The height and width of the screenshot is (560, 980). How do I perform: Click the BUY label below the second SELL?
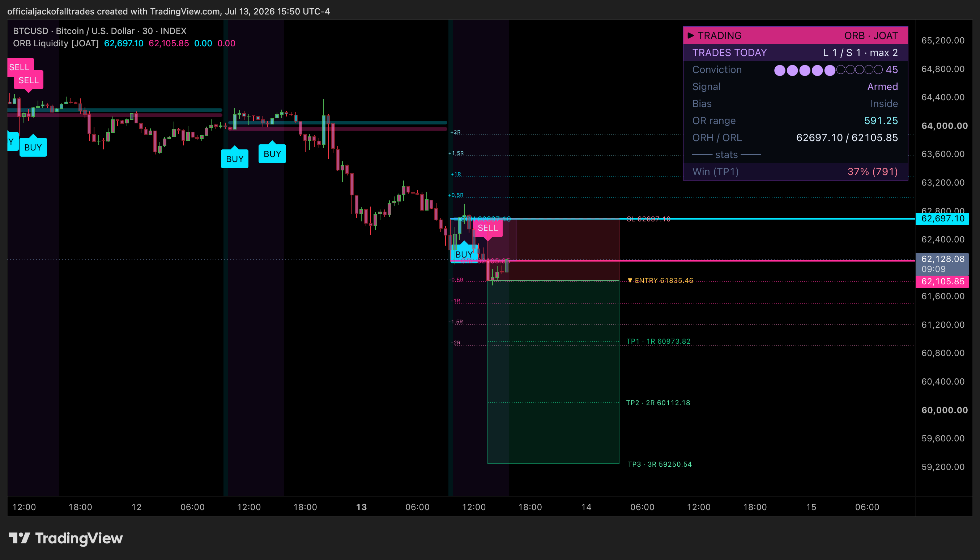[33, 147]
